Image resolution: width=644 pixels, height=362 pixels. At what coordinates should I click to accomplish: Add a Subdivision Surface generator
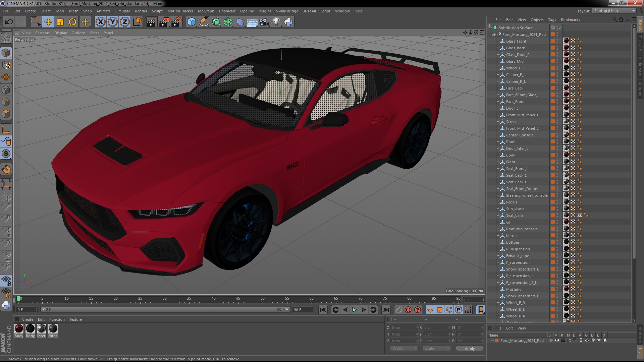click(x=216, y=22)
